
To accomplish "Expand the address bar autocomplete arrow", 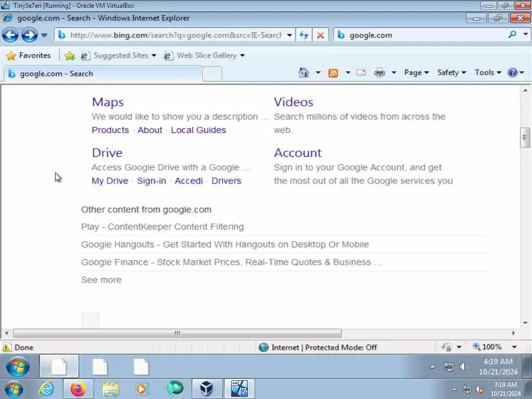I will [x=289, y=35].
